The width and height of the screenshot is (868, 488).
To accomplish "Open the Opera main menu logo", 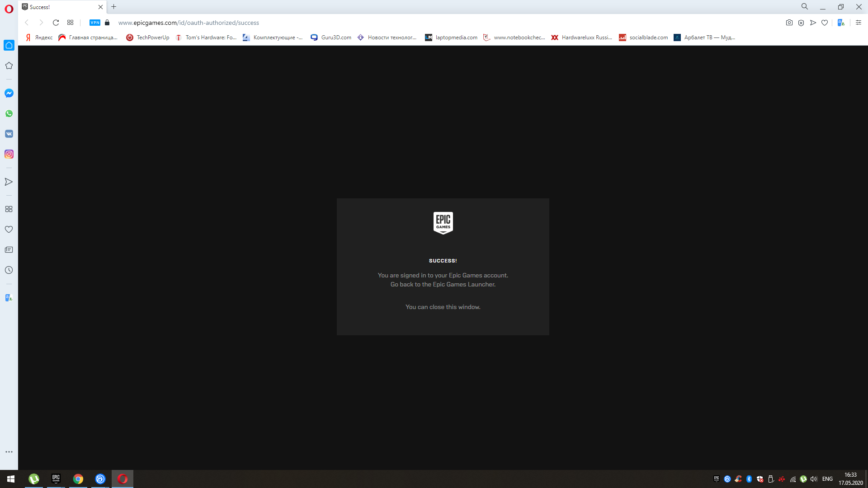I will (x=9, y=9).
